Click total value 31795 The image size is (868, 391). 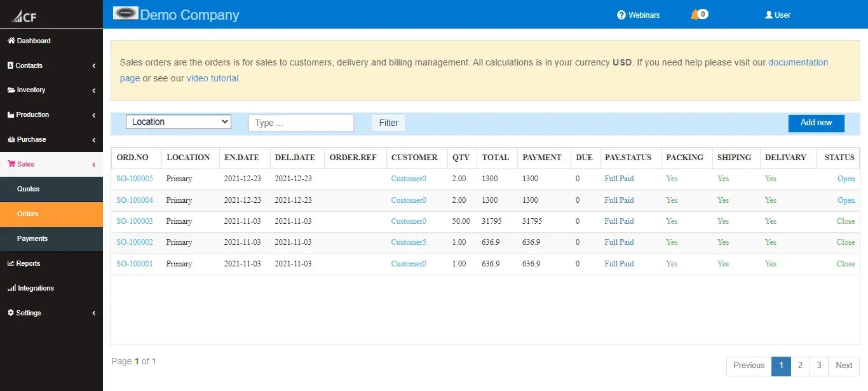(492, 221)
